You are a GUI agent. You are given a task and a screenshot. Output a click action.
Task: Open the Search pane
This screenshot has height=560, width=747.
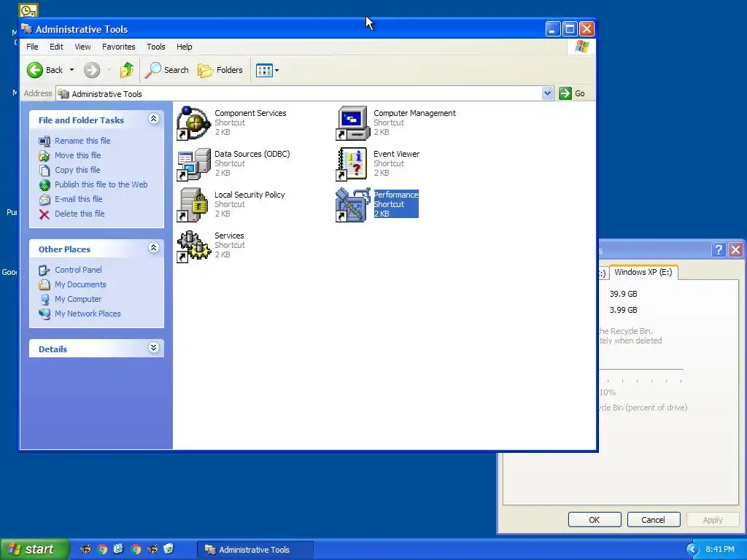point(167,70)
